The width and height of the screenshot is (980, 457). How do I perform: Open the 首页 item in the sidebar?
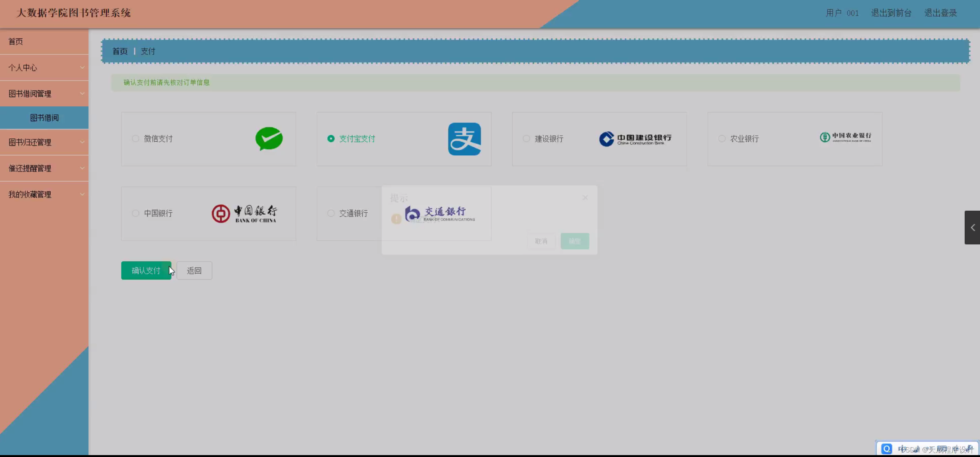[x=16, y=41]
